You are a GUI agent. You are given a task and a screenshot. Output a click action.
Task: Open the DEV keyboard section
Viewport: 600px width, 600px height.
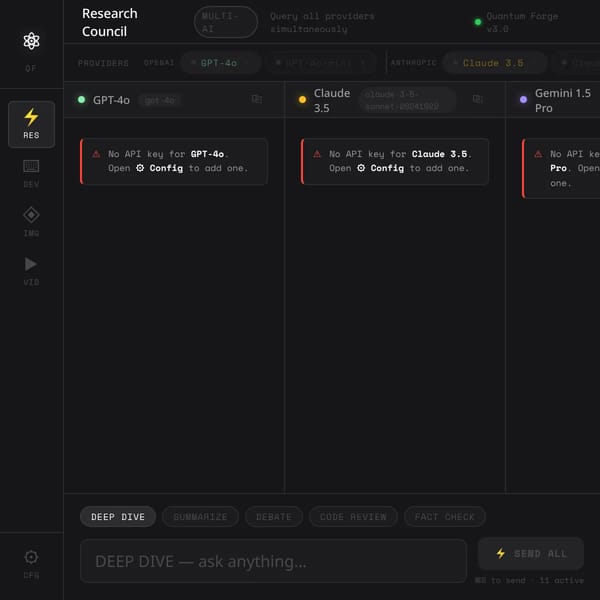click(x=31, y=174)
